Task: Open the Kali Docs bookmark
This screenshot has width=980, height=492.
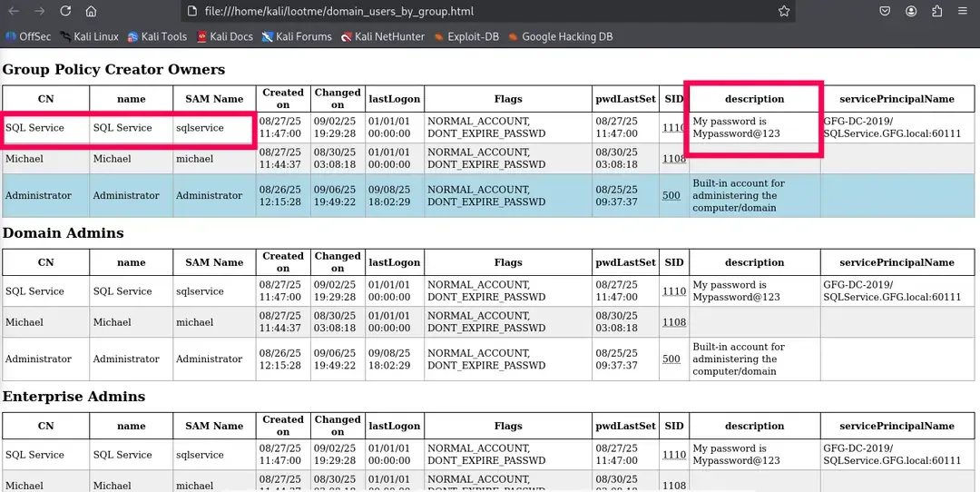Action: point(225,37)
